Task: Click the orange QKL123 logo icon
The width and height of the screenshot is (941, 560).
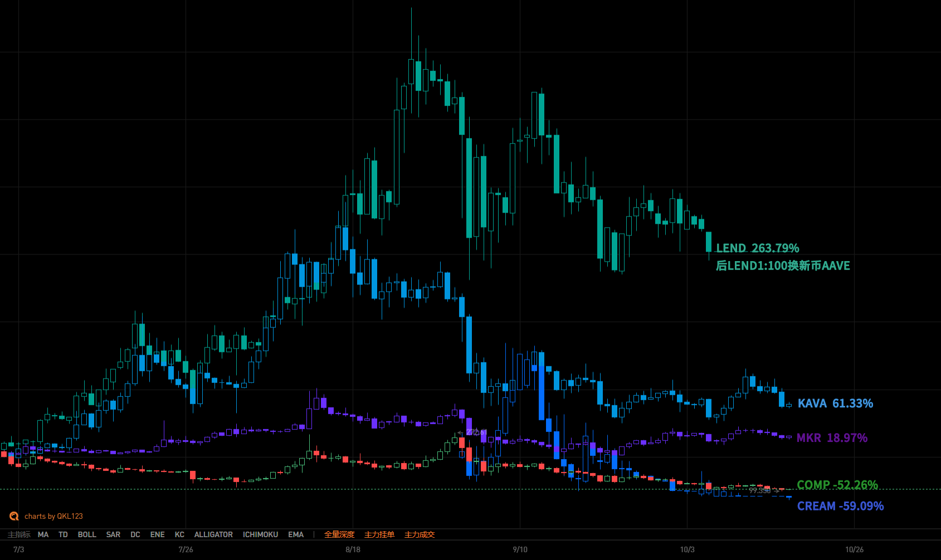Action: 14,516
